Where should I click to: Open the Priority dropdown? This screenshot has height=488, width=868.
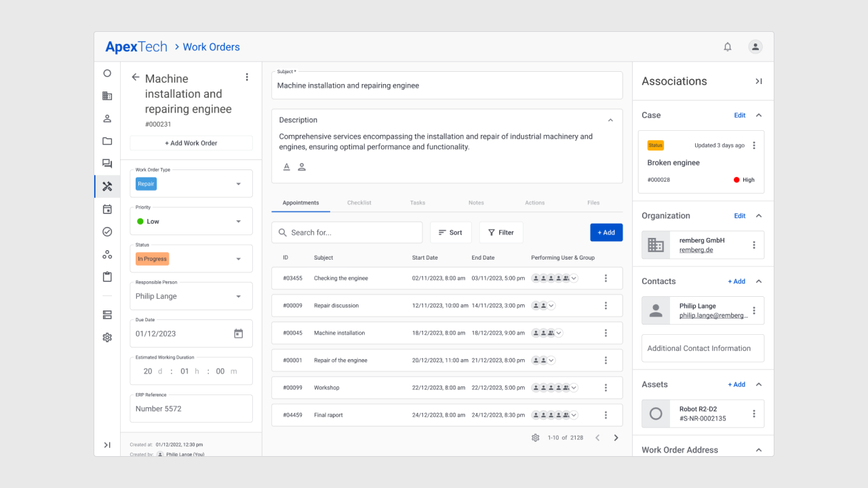(191, 221)
